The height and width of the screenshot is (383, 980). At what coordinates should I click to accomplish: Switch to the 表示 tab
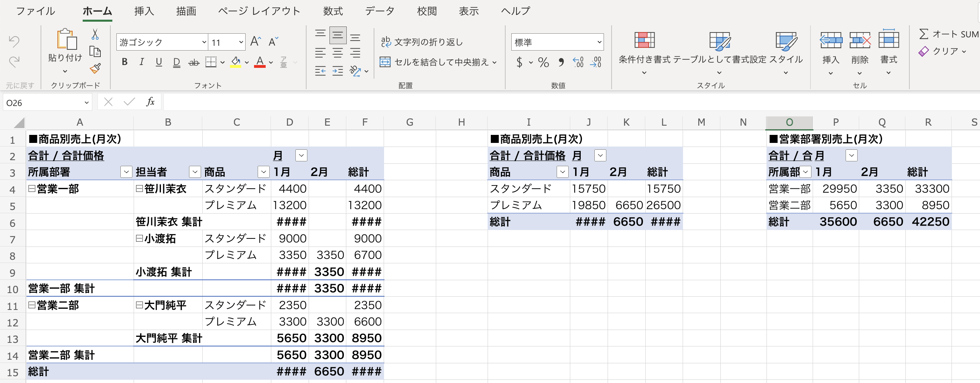click(x=469, y=11)
